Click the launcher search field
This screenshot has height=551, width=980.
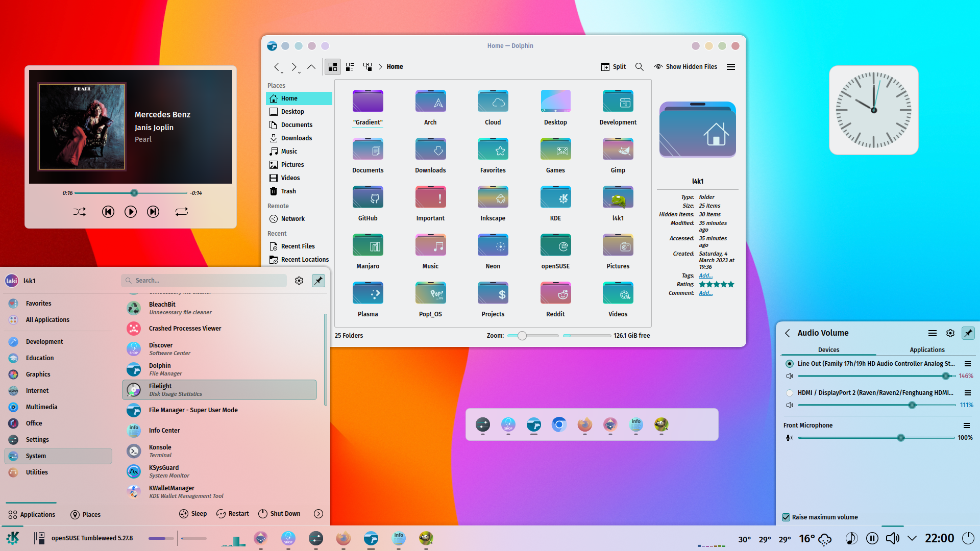(x=204, y=281)
